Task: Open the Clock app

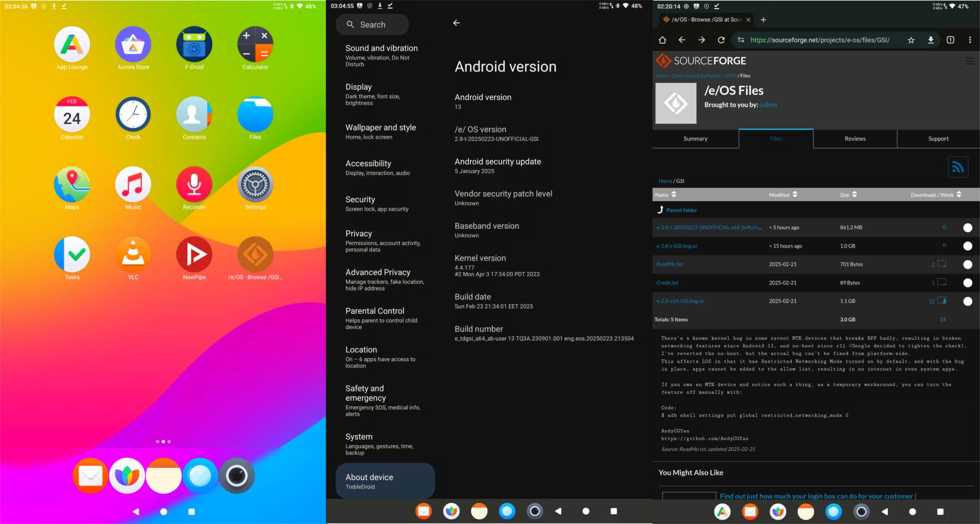Action: tap(133, 115)
